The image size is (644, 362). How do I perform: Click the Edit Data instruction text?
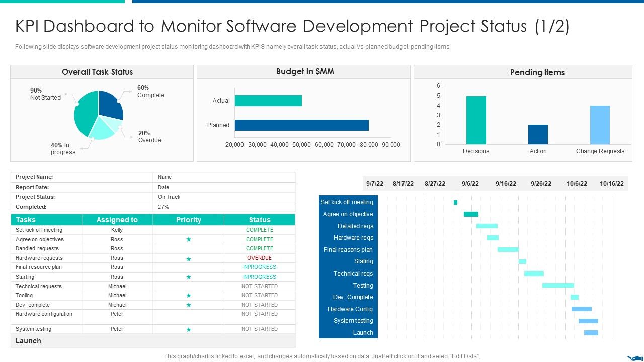coord(322,355)
